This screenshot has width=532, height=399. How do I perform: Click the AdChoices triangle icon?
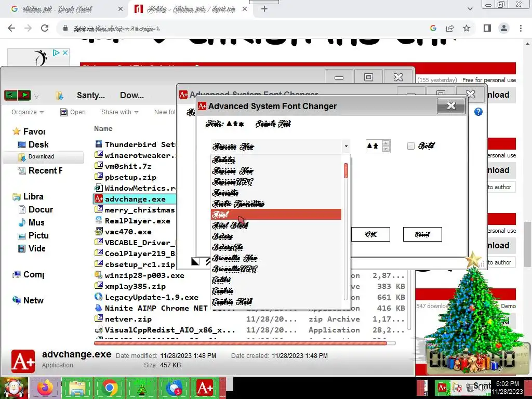tap(56, 52)
